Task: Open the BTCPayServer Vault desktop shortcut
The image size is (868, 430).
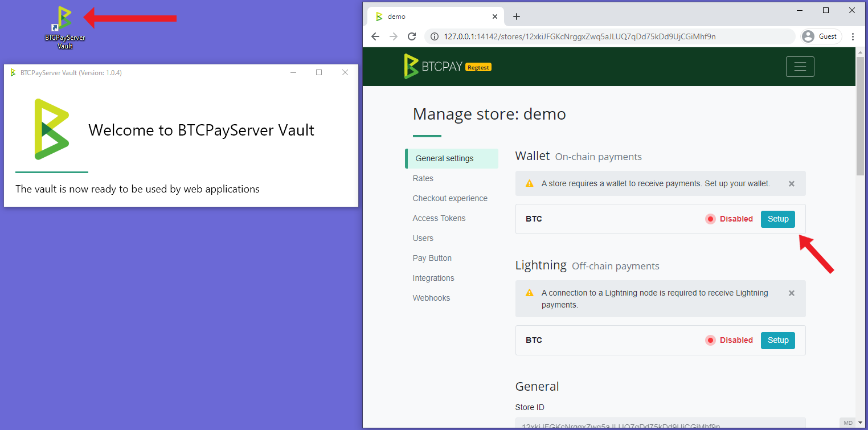Action: click(65, 28)
